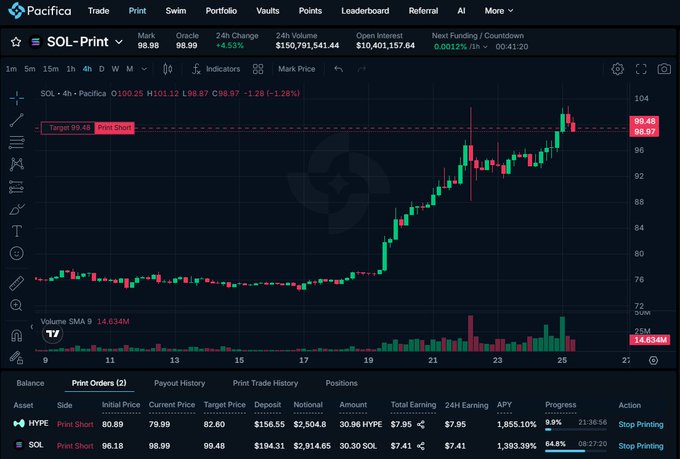Open the emoji icons tool
Viewport: 680px width, 459px height.
(16, 253)
